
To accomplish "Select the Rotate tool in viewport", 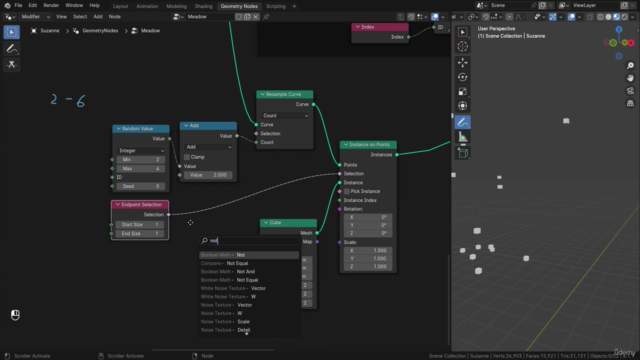I will tap(462, 77).
